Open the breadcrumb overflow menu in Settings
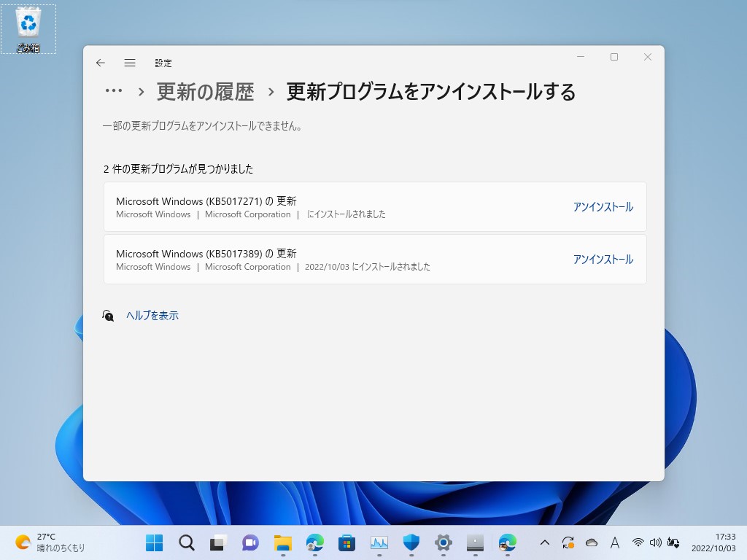Viewport: 747px width, 560px height. (x=113, y=90)
